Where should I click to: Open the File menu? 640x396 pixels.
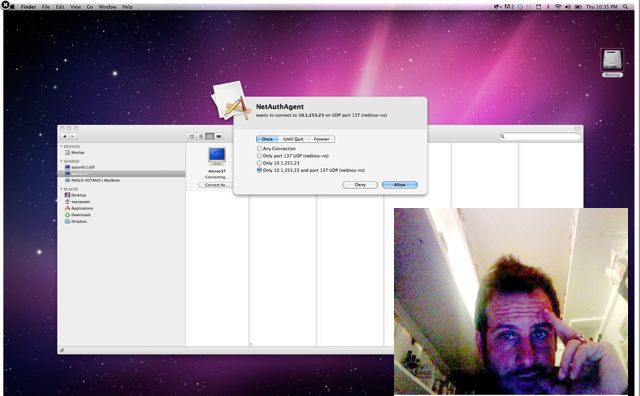point(46,7)
